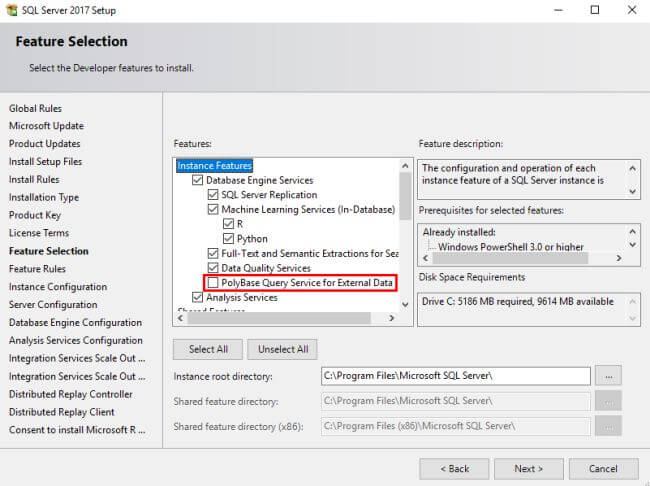Uncheck Data Quality Services checkbox
650x486 pixels.
[x=213, y=268]
